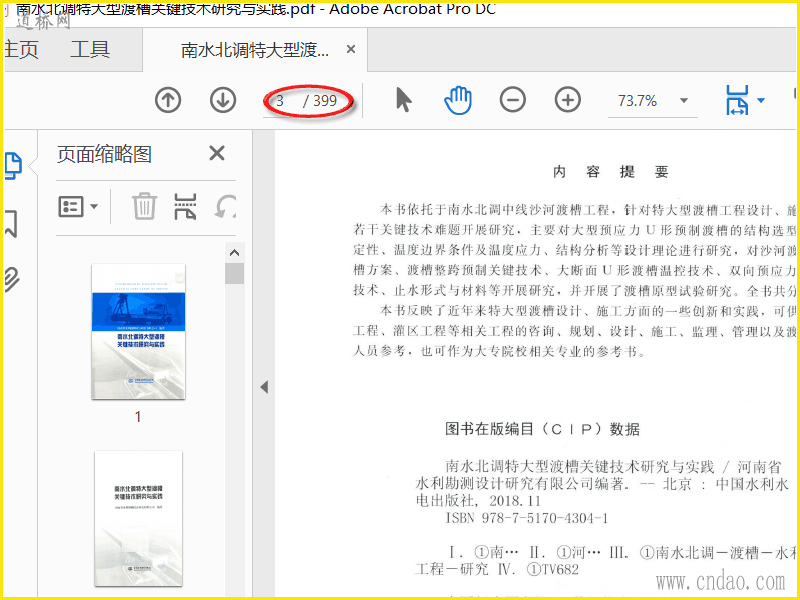Click the 内容提要 heading
800x600 pixels.
(x=611, y=172)
